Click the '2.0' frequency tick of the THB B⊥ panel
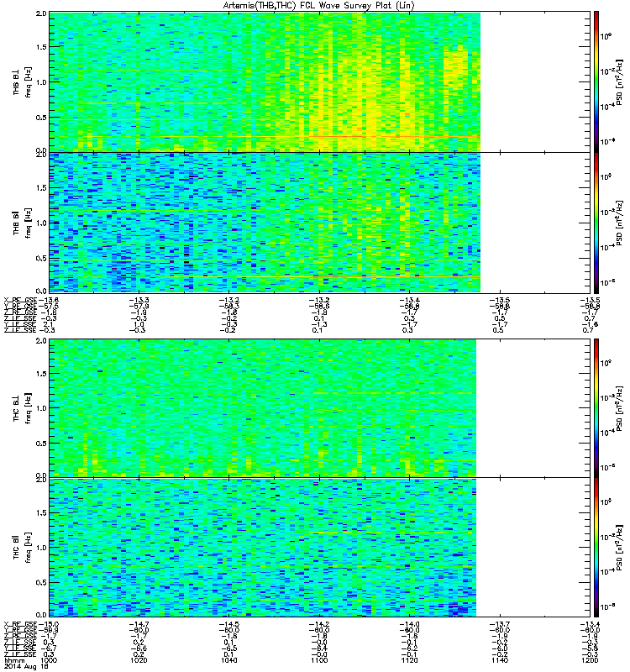 click(41, 13)
